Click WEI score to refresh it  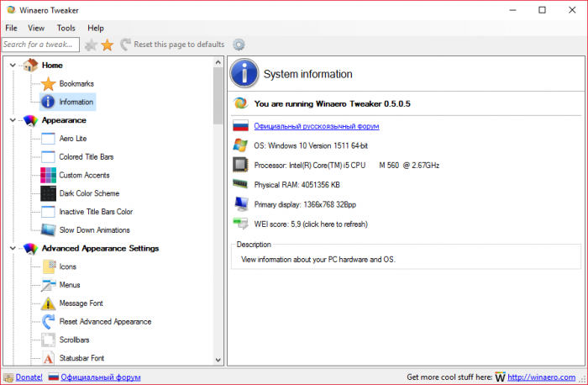(x=311, y=224)
